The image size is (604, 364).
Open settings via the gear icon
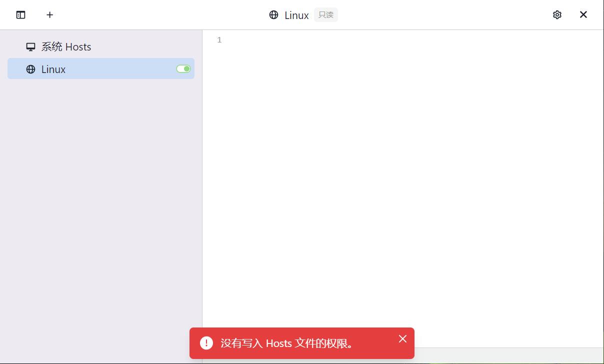pos(557,15)
